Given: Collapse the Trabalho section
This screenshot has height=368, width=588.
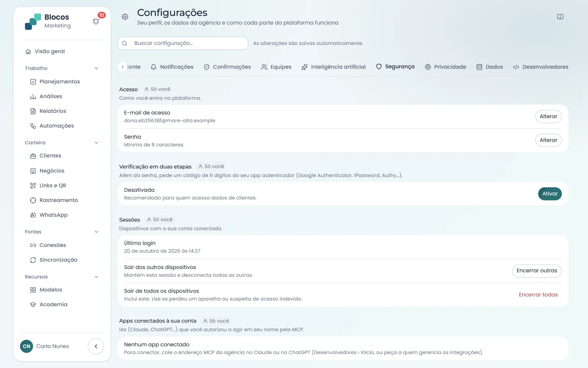Looking at the screenshot, I should (96, 68).
